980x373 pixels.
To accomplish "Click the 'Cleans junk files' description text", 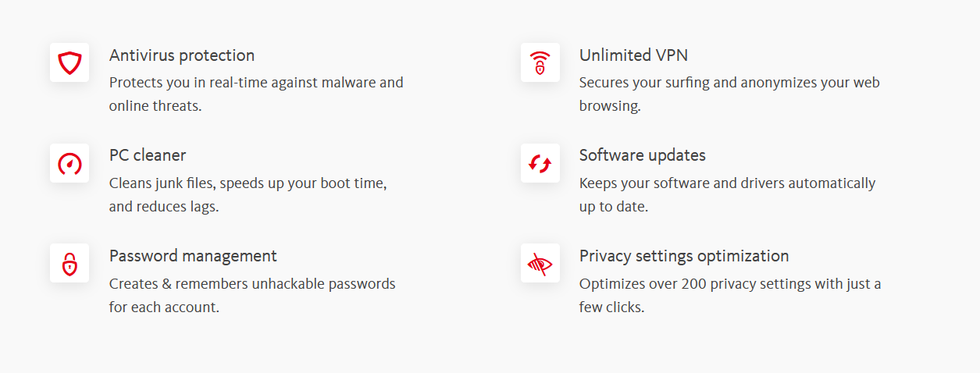I will (248, 183).
